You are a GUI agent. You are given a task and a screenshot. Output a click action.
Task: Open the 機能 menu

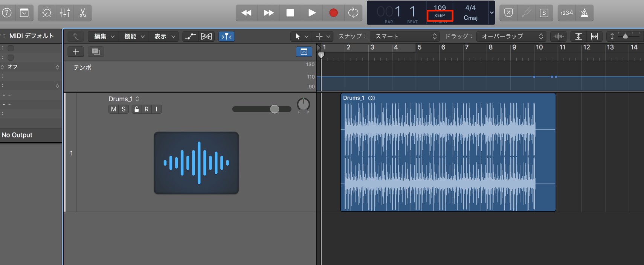tap(134, 36)
